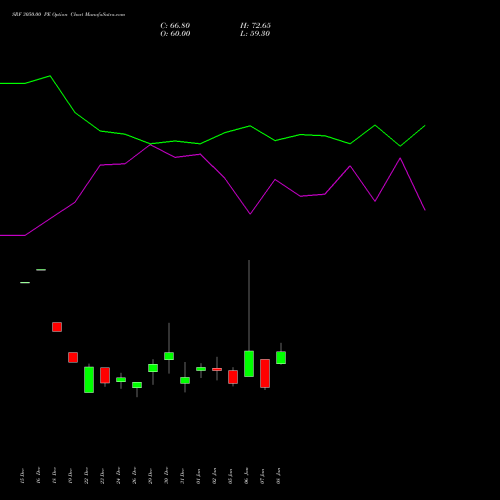Image resolution: width=500 pixels, height=500 pixels.
Task: Click the green candle for 26 Dec
Action: point(137,385)
